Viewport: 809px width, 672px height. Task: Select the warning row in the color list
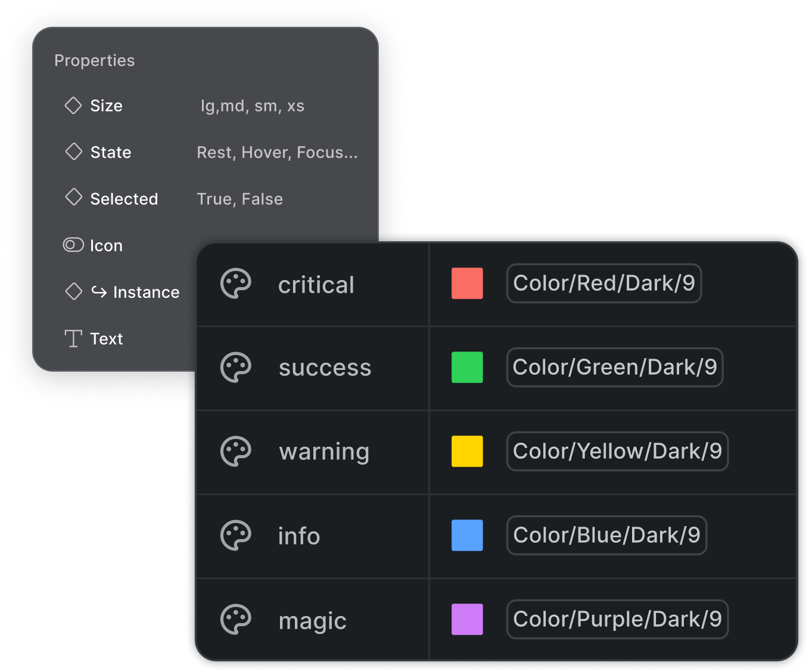(324, 452)
